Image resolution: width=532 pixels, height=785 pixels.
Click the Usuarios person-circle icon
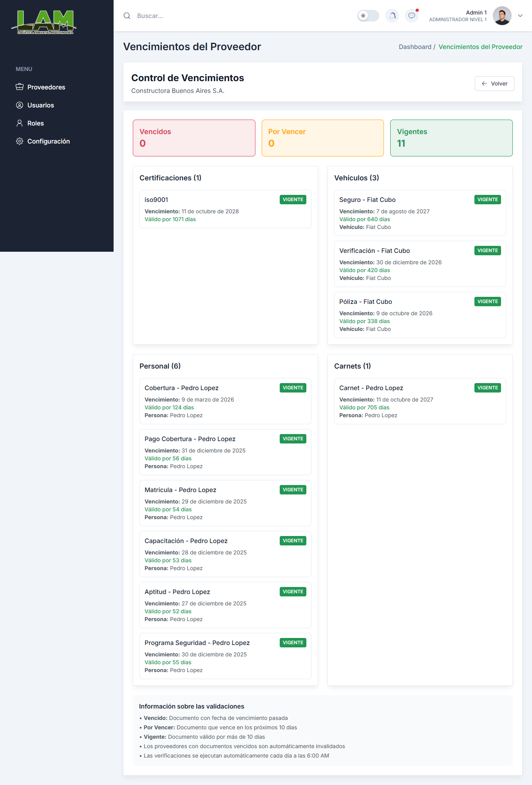20,105
